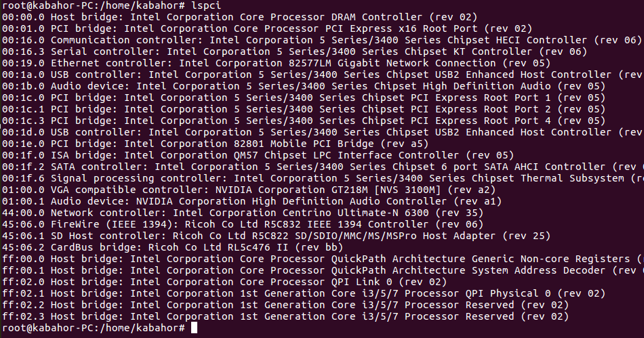Click the NVIDIA High Definition Audio line
The height and width of the screenshot is (338, 644).
pos(251,201)
